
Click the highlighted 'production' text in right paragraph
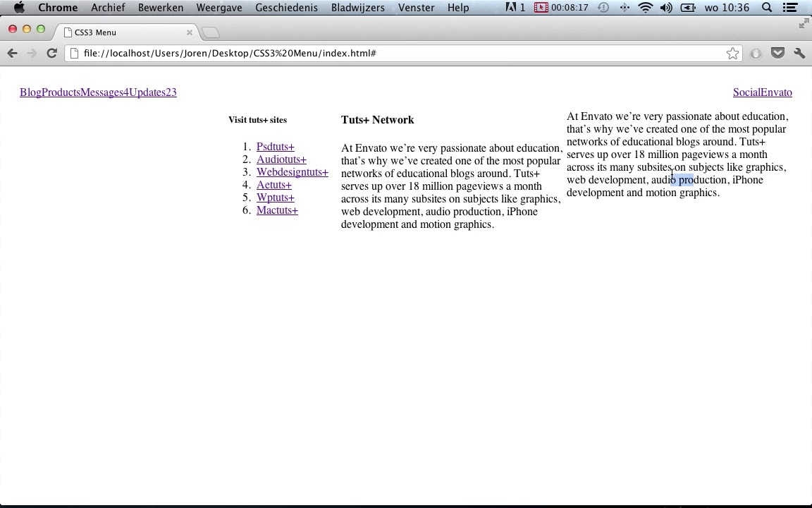click(x=703, y=180)
